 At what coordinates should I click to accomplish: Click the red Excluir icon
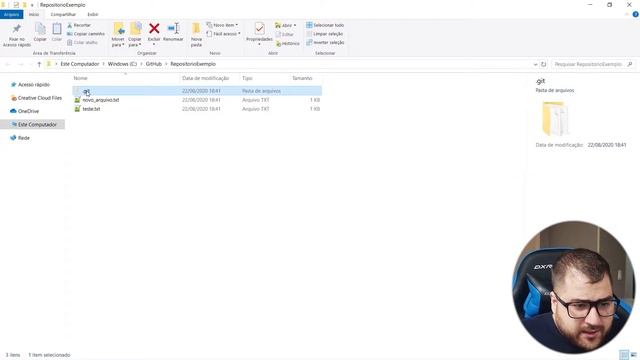click(x=154, y=29)
